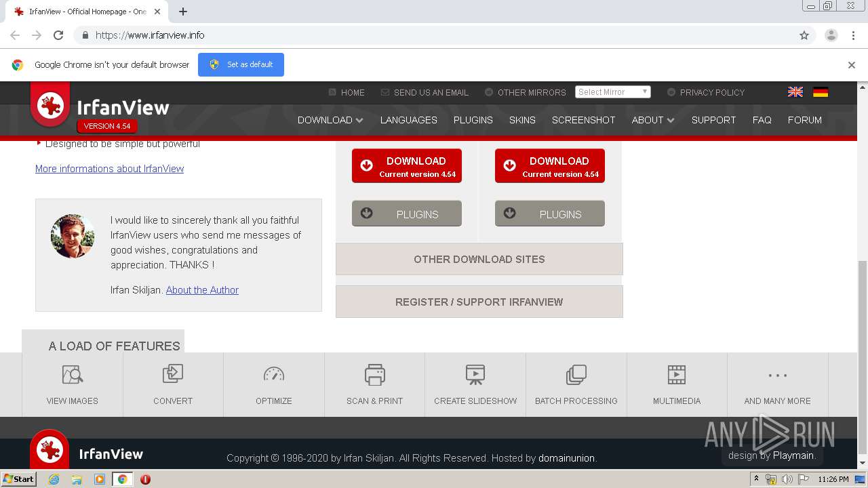
Task: Click the And Many More dots icon
Action: tap(777, 375)
